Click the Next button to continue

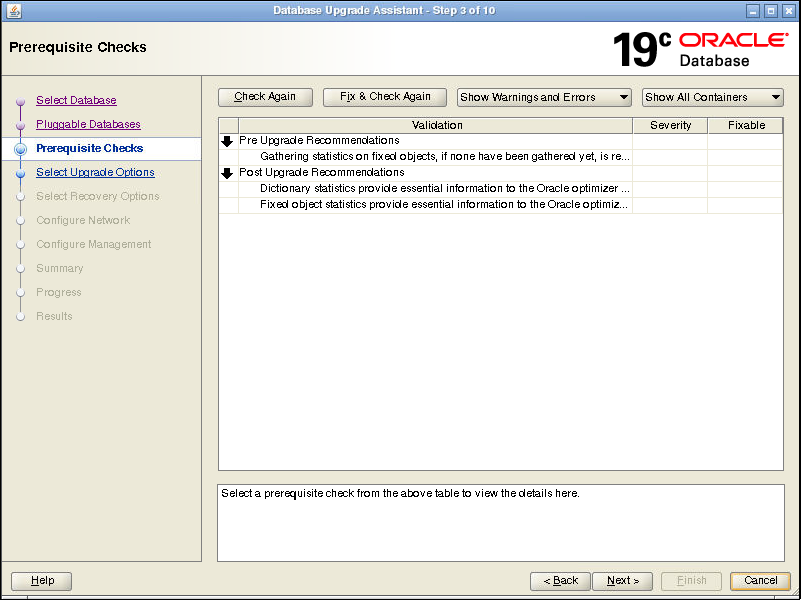pyautogui.click(x=622, y=581)
